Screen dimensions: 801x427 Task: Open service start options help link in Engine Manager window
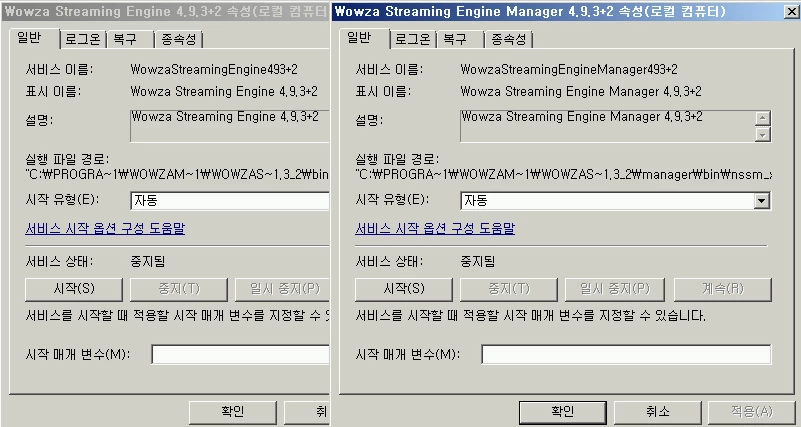435,228
